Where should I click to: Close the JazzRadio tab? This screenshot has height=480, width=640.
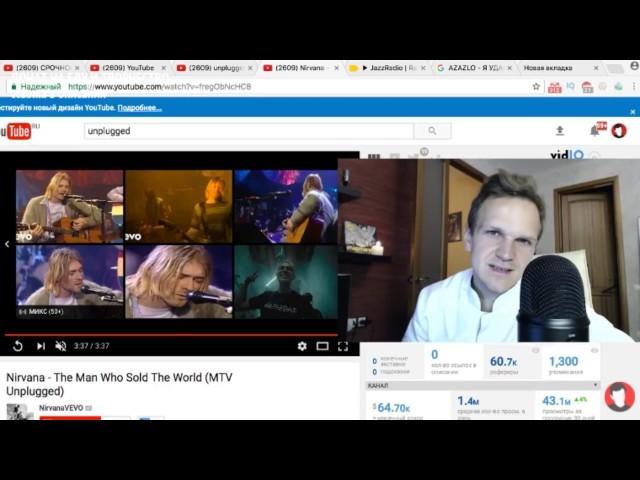pyautogui.click(x=423, y=68)
